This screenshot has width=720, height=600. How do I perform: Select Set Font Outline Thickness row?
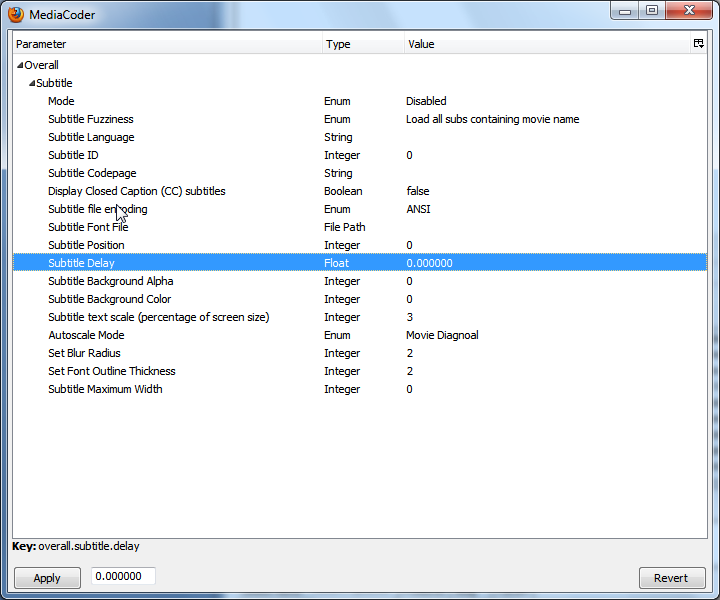coord(360,371)
